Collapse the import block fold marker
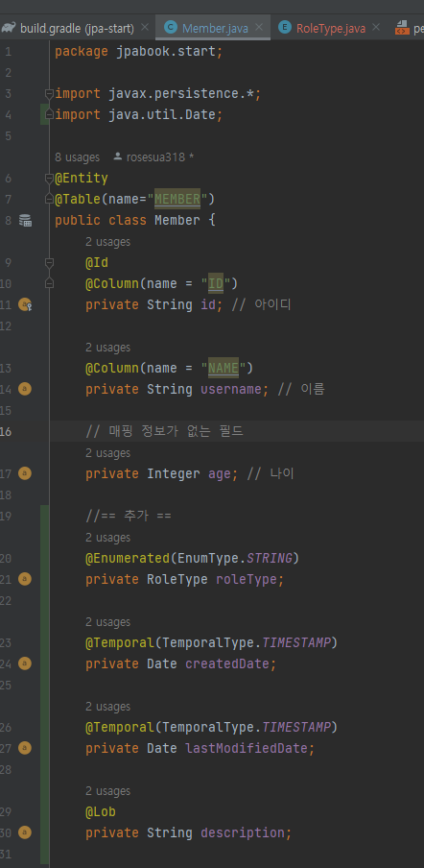Screen dimensions: 424x868 pos(49,93)
